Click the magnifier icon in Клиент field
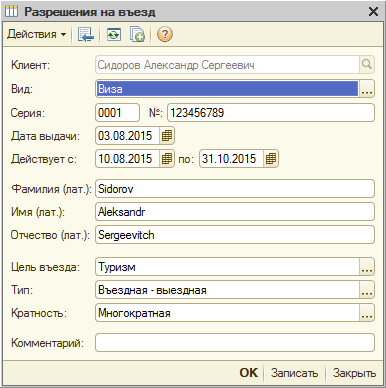This screenshot has height=388, width=386. click(367, 64)
